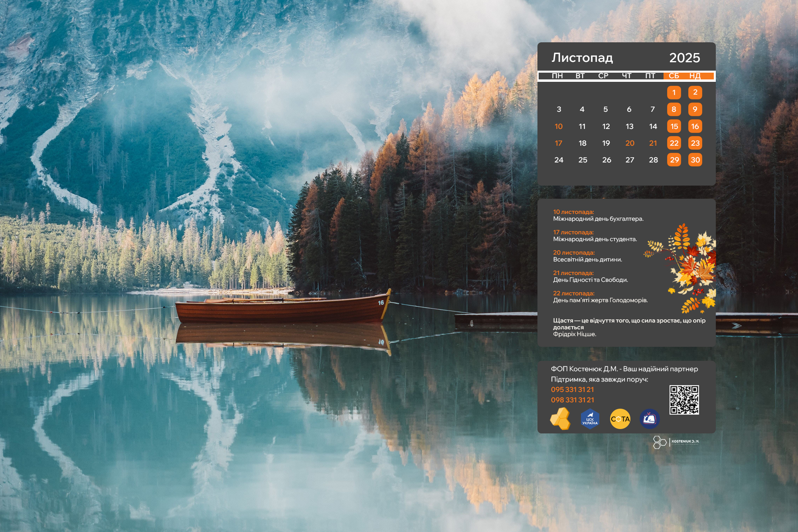Click the blue ЦСК Україна hexagon logo

[590, 419]
